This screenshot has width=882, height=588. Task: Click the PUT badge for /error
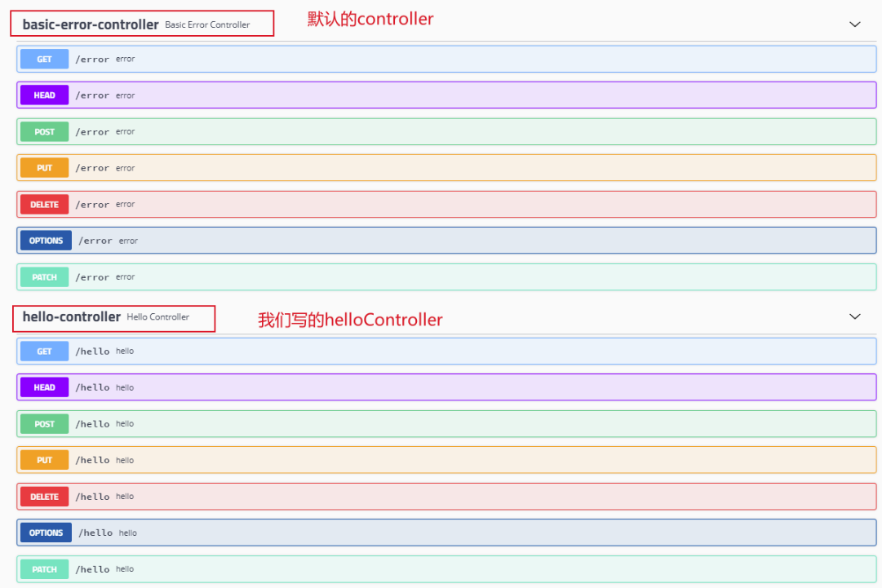44,167
